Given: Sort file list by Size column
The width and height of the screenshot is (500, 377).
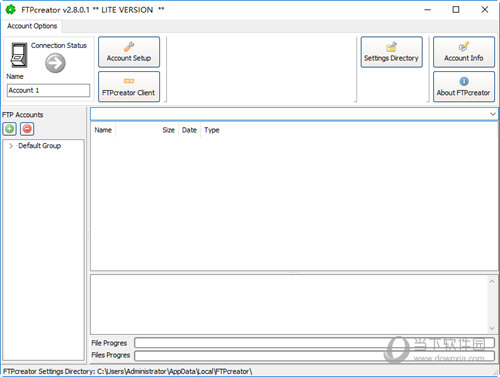Looking at the screenshot, I should tap(168, 130).
